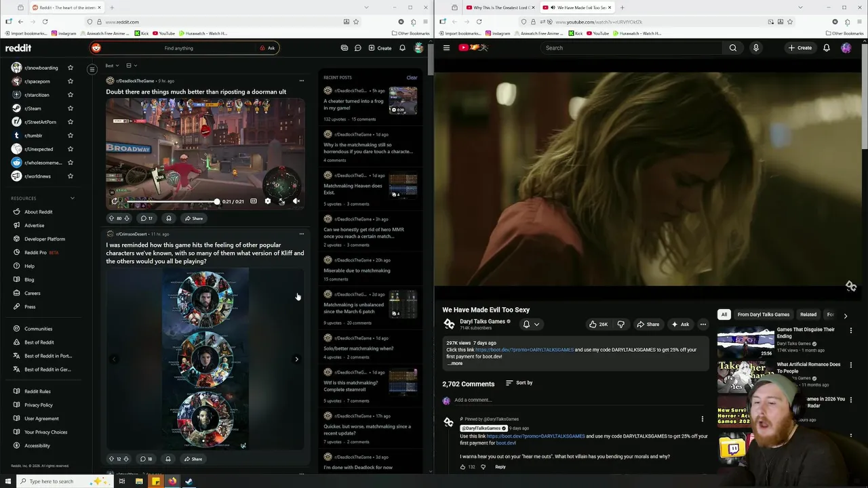
Task: Open more actions menu under YouTube video
Action: coord(703,324)
